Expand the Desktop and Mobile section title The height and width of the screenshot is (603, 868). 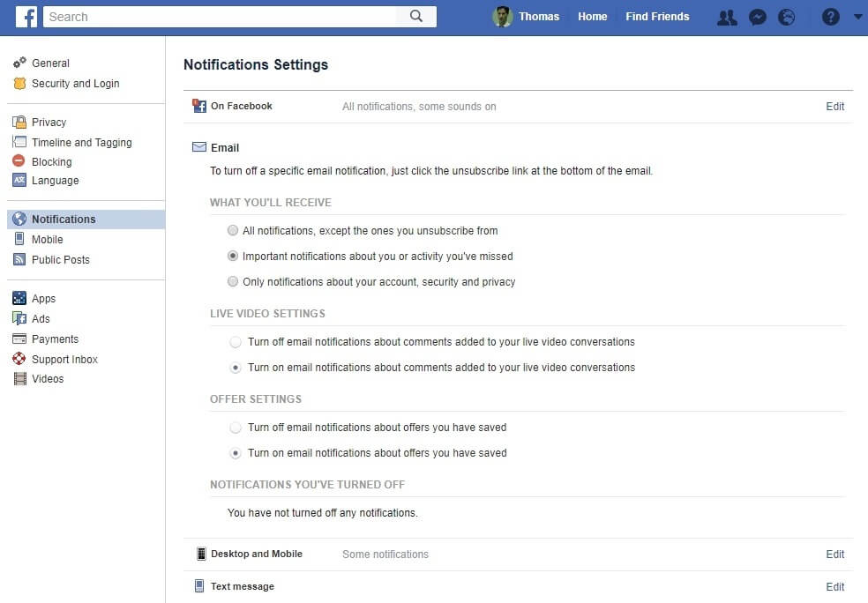pyautogui.click(x=257, y=554)
